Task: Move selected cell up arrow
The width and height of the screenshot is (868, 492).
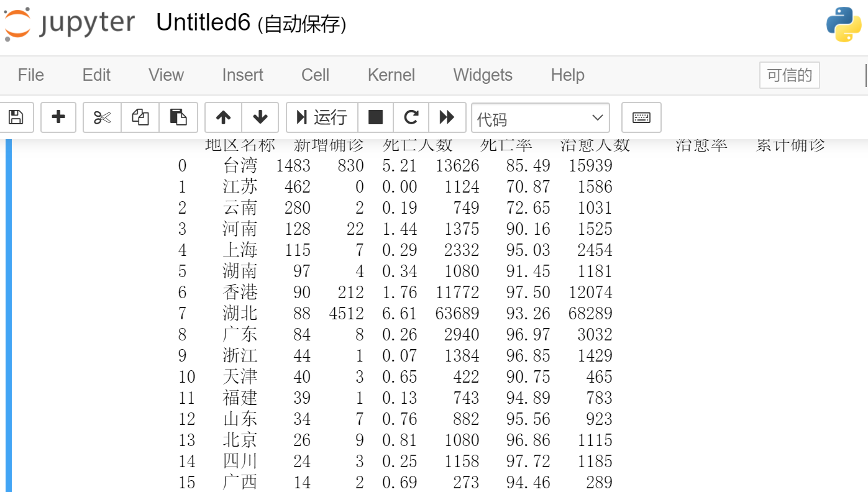Action: coord(223,117)
